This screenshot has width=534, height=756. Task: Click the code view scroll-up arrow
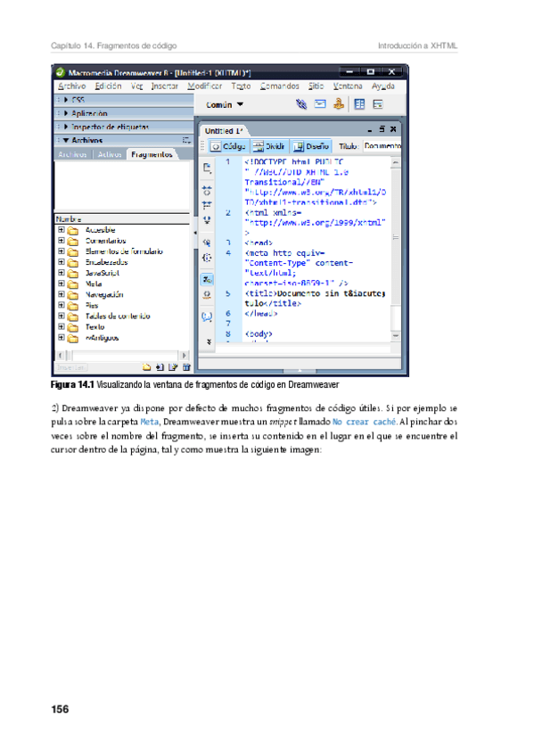pos(396,163)
